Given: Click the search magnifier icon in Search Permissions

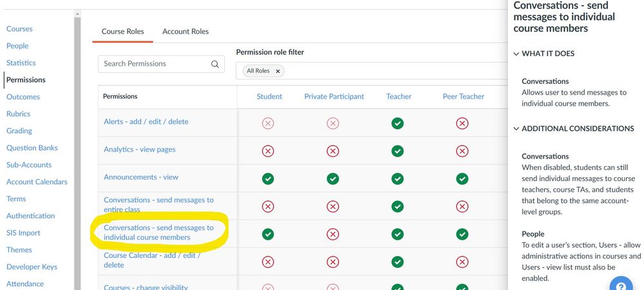Looking at the screenshot, I should 215,64.
